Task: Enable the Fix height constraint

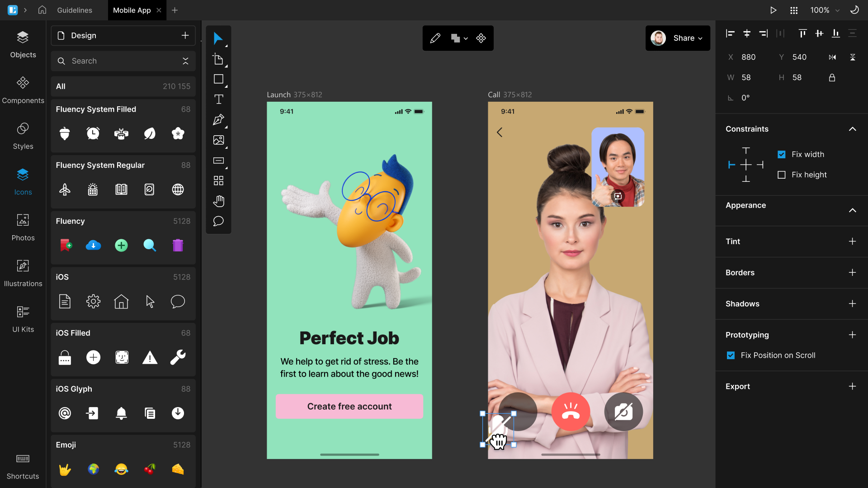Action: (782, 175)
